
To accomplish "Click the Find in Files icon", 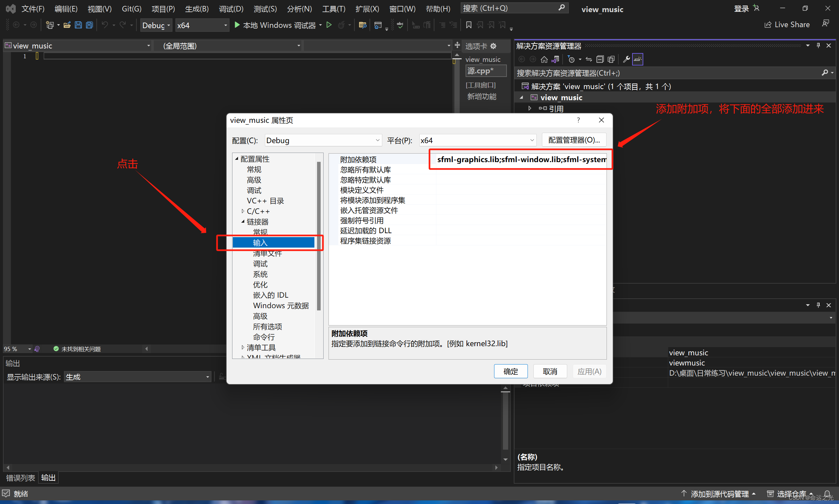I will pyautogui.click(x=362, y=25).
